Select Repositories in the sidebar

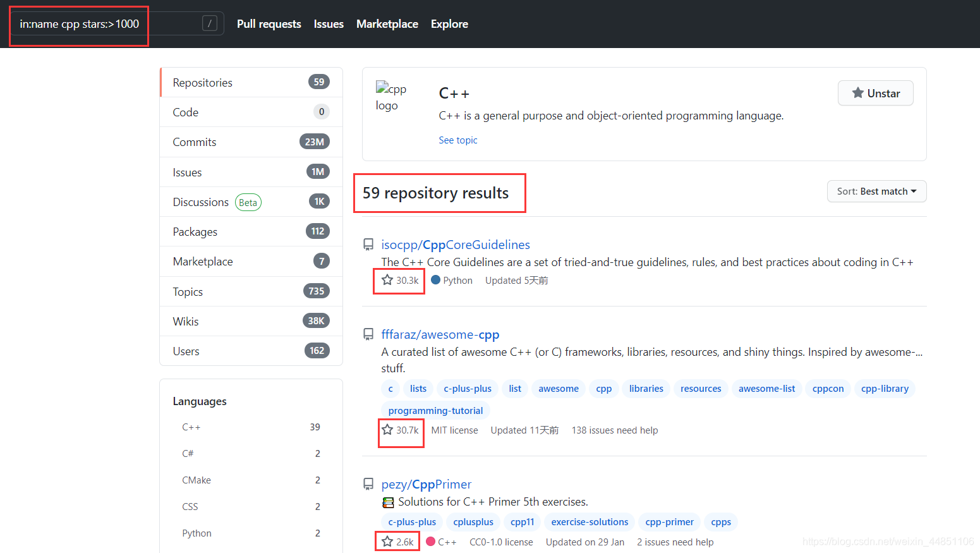point(251,82)
